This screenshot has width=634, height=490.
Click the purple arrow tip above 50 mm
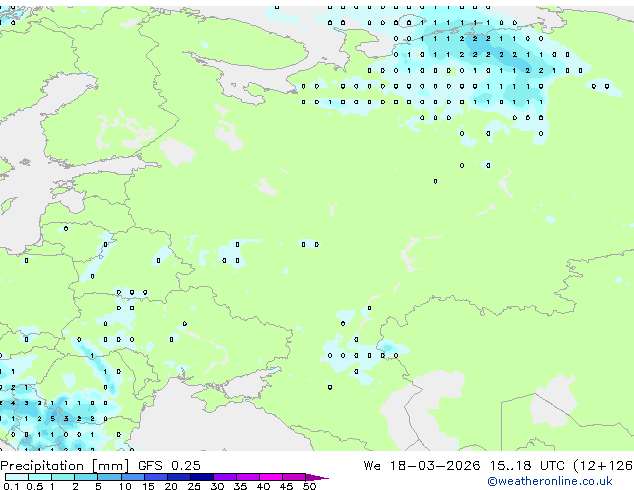pyautogui.click(x=317, y=477)
